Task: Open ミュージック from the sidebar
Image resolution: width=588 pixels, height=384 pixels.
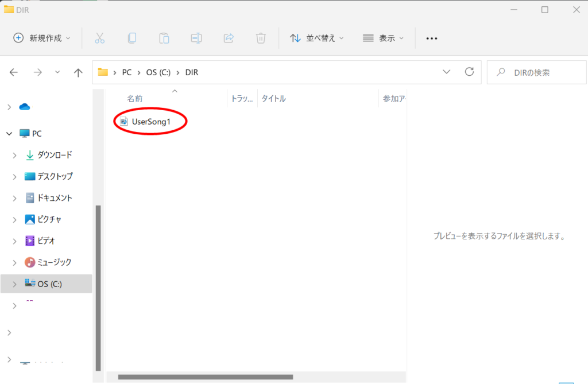Action: [53, 262]
